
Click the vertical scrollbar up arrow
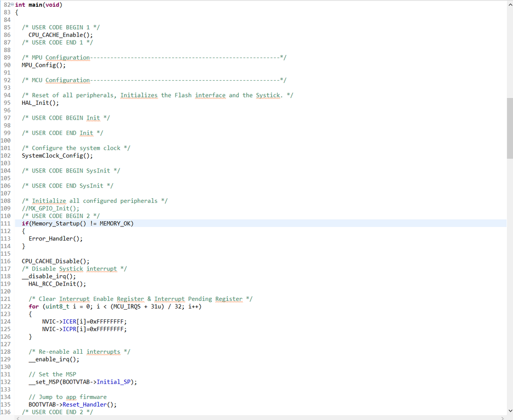coord(509,4)
